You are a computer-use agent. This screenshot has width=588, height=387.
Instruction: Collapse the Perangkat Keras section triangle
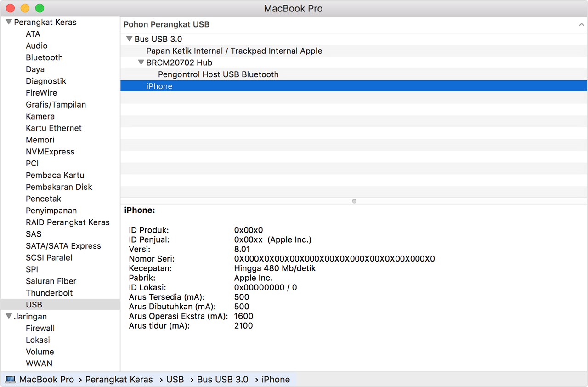(9, 22)
